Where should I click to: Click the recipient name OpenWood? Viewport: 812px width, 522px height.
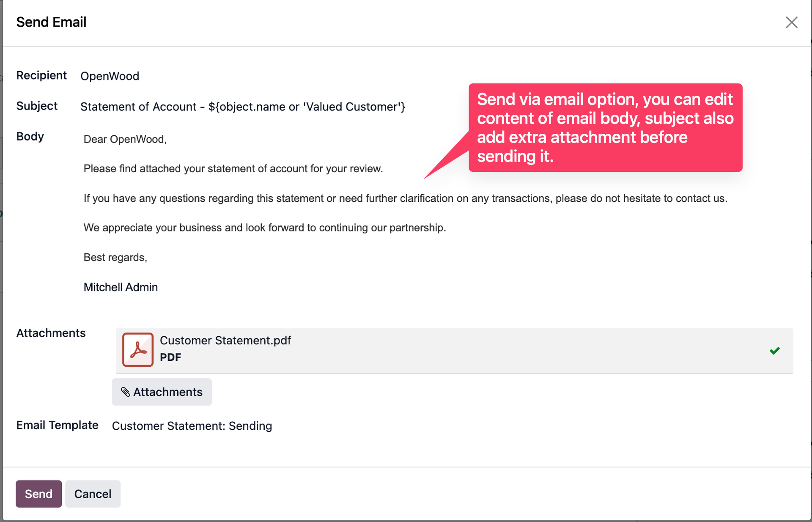[110, 76]
